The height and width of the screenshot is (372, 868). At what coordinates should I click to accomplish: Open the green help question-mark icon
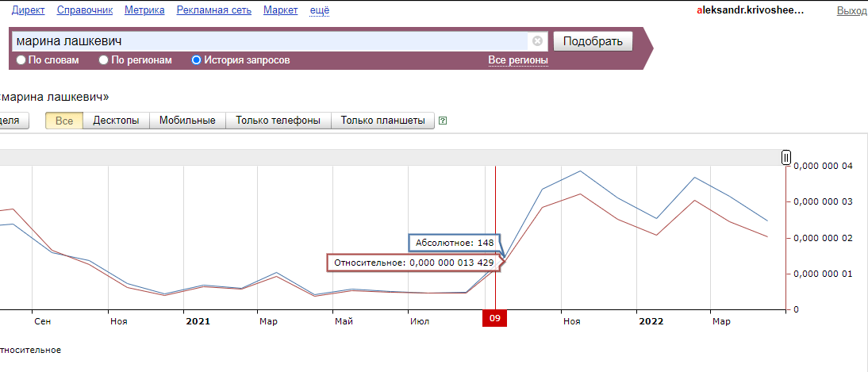442,121
